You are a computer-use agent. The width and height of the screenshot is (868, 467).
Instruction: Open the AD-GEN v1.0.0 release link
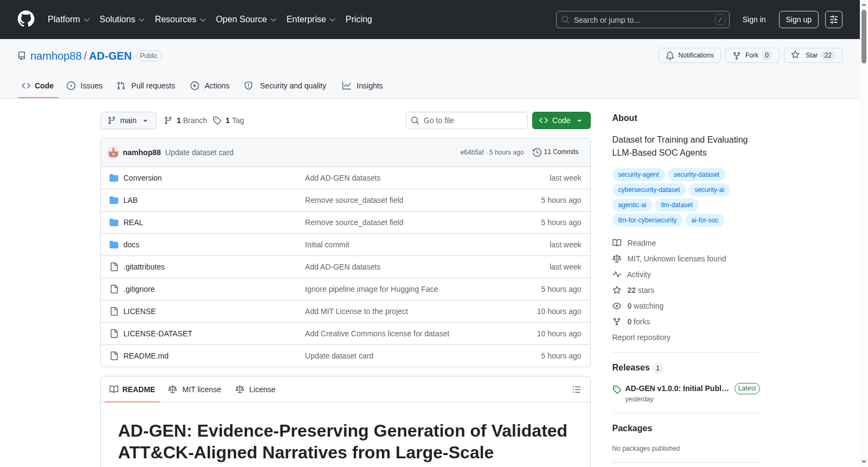(x=677, y=388)
